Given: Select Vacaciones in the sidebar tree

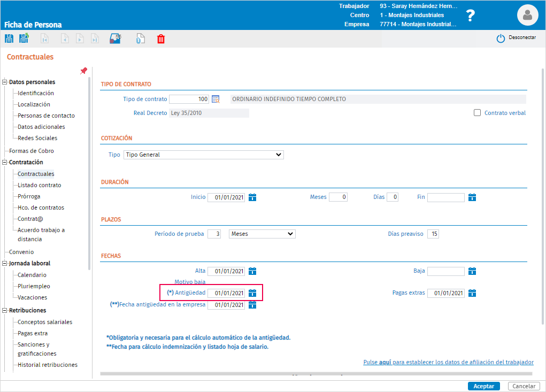Looking at the screenshot, I should pyautogui.click(x=33, y=298).
